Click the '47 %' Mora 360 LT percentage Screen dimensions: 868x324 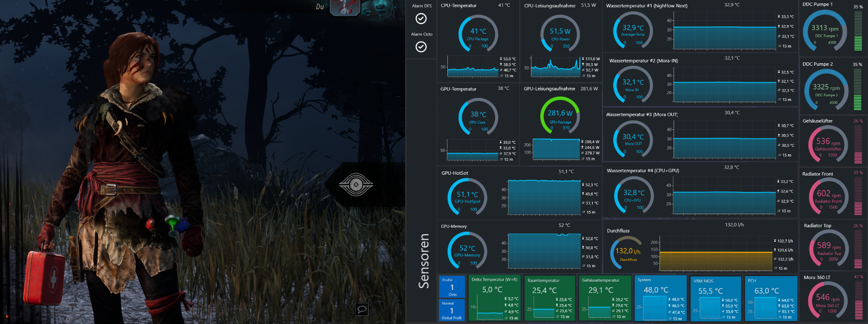(858, 277)
